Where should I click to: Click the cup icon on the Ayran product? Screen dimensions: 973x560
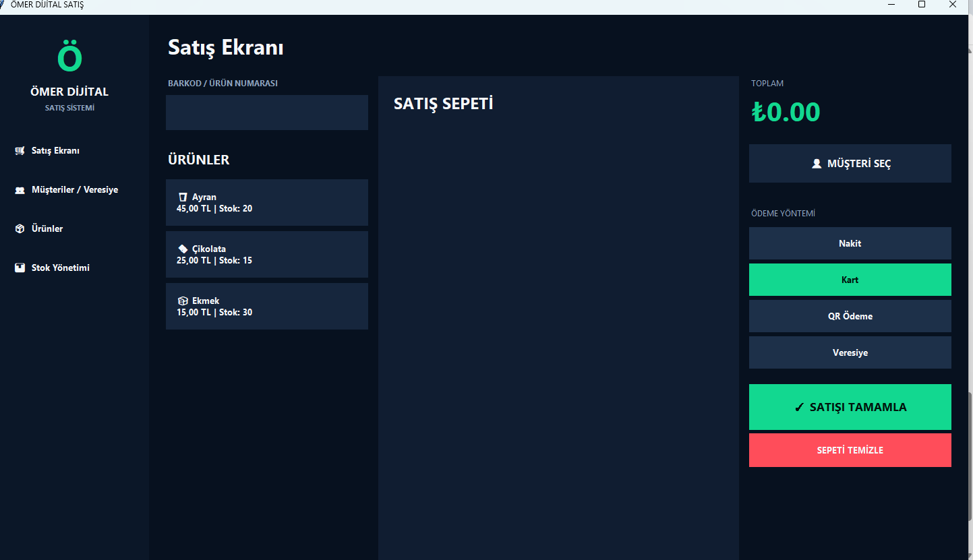click(x=183, y=197)
